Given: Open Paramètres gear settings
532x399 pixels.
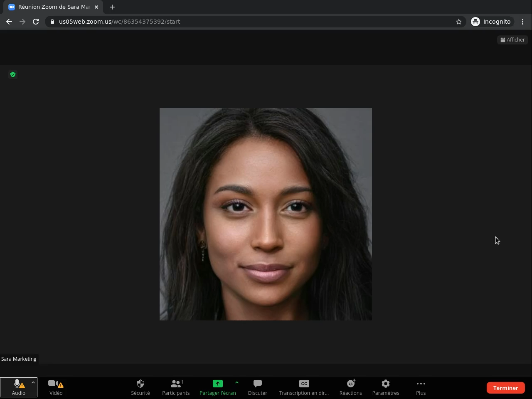Looking at the screenshot, I should [x=386, y=387].
